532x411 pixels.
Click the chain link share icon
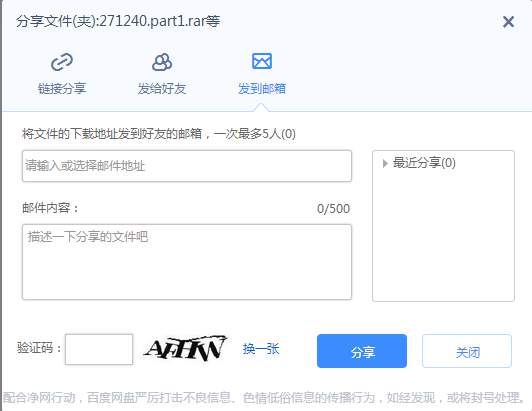tap(62, 62)
